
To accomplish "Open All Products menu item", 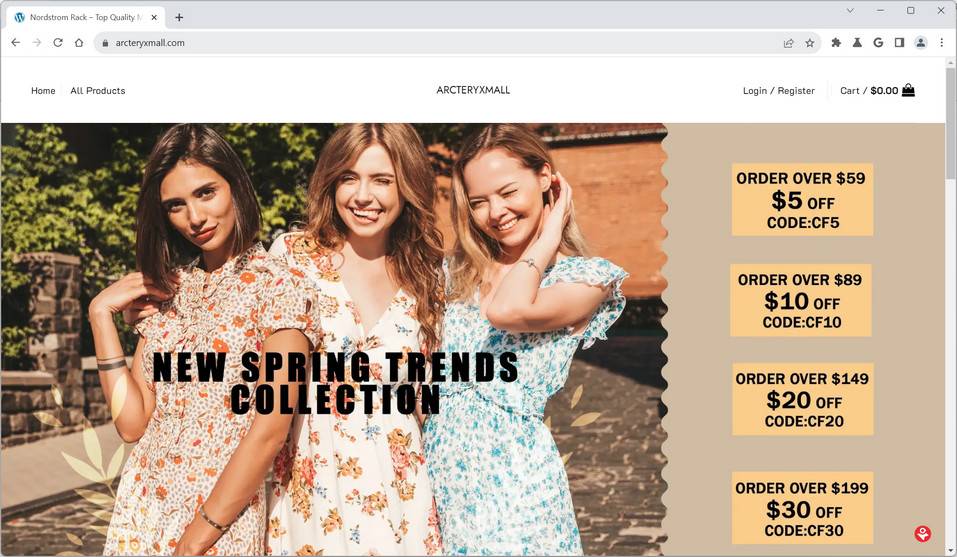I will point(98,91).
